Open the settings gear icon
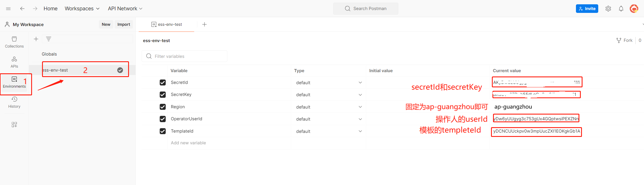 pyautogui.click(x=608, y=9)
